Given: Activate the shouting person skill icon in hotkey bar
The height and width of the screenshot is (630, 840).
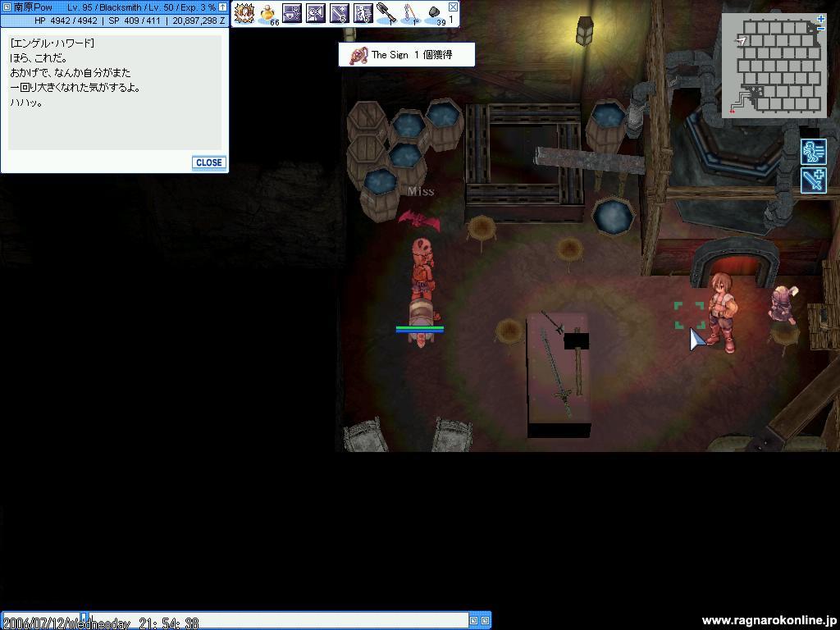Looking at the screenshot, I should pyautogui.click(x=315, y=13).
